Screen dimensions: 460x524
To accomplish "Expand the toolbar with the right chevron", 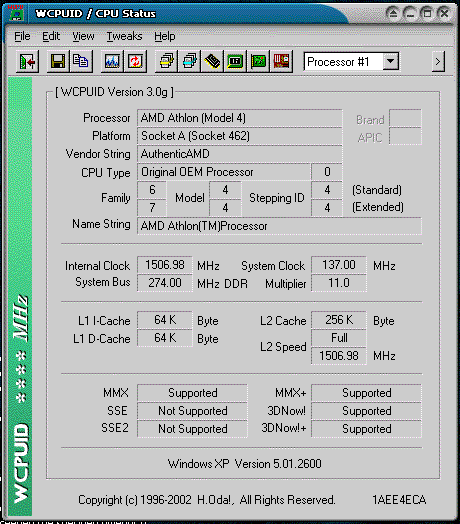I will [x=438, y=61].
